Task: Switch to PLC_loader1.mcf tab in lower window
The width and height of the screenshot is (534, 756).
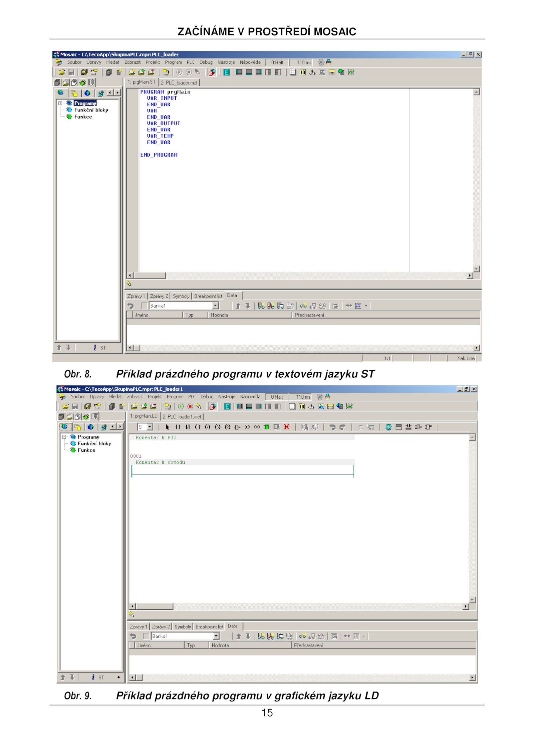Action: point(182,417)
